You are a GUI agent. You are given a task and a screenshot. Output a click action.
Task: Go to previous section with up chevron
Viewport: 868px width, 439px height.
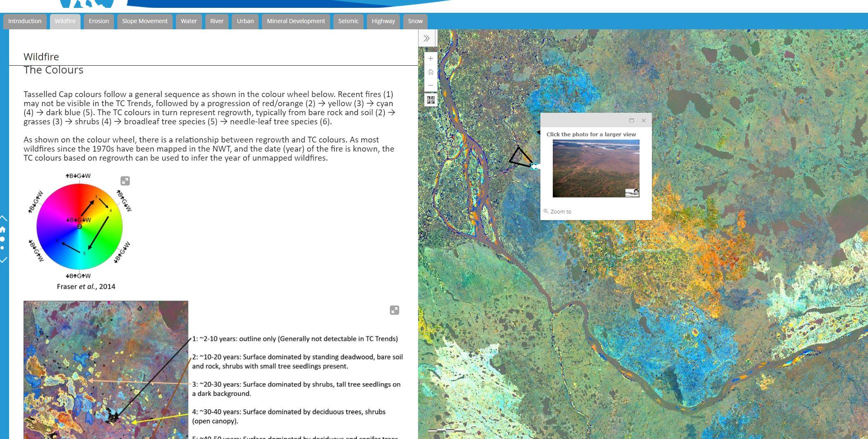pyautogui.click(x=4, y=218)
